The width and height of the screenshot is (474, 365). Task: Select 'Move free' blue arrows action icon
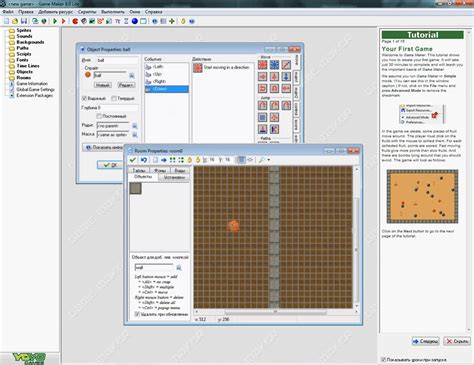(274, 65)
